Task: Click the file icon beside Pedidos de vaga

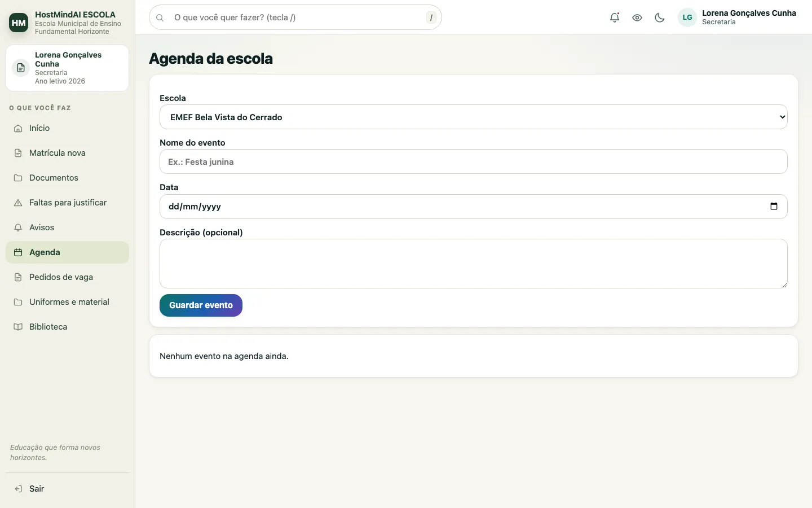Action: click(18, 277)
